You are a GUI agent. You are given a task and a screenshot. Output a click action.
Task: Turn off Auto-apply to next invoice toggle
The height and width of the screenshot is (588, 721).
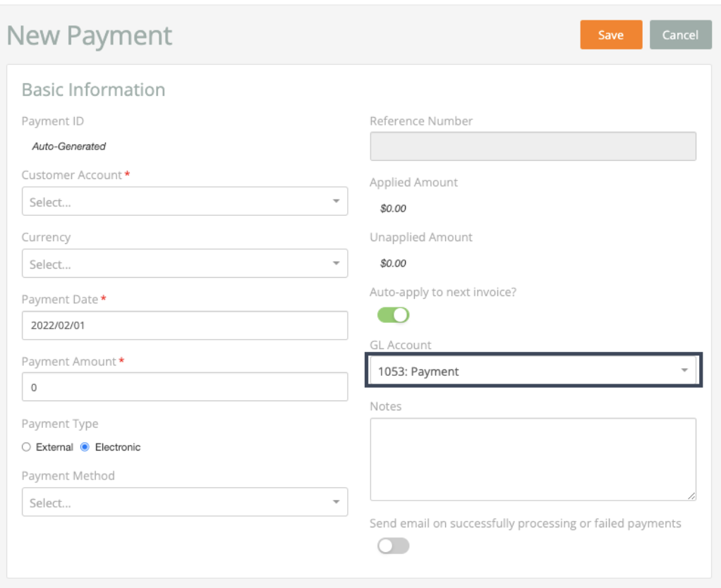click(393, 315)
